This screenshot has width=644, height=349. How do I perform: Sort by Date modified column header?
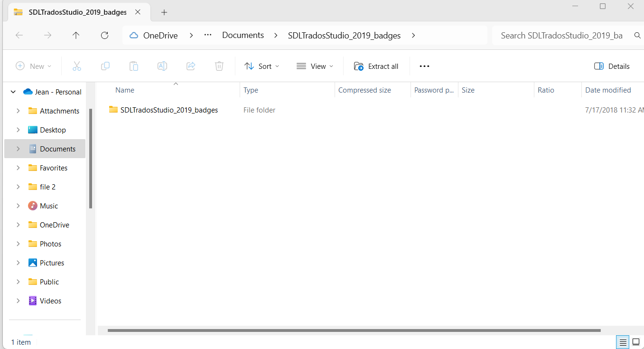point(608,90)
